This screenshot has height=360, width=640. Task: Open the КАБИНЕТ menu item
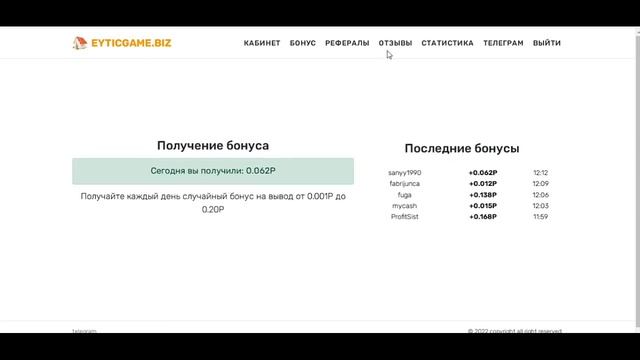[x=262, y=43]
